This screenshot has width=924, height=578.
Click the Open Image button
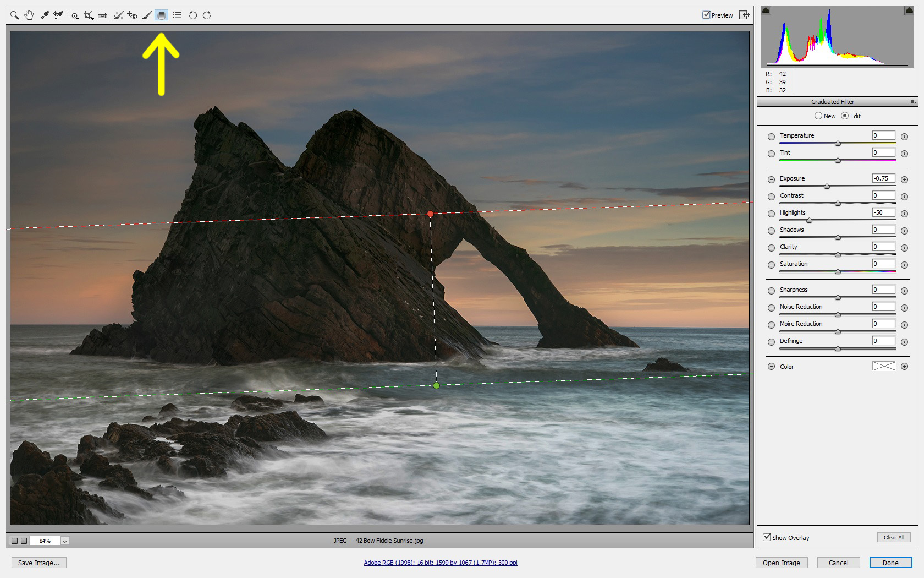[781, 563]
